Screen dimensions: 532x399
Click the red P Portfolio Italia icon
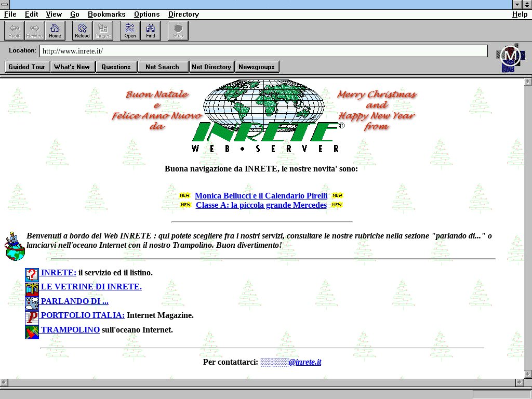point(32,317)
